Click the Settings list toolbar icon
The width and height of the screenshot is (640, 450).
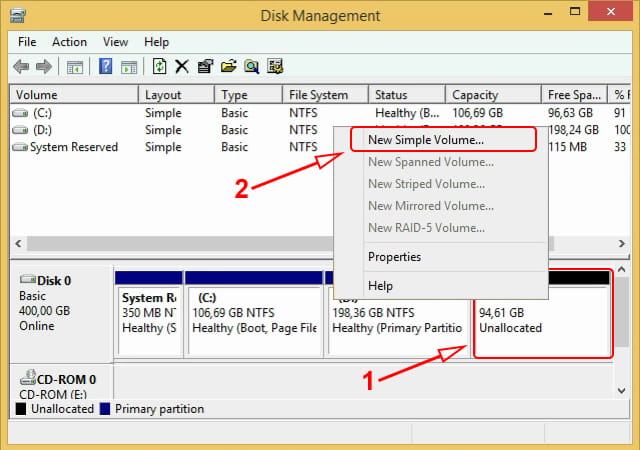click(x=275, y=66)
